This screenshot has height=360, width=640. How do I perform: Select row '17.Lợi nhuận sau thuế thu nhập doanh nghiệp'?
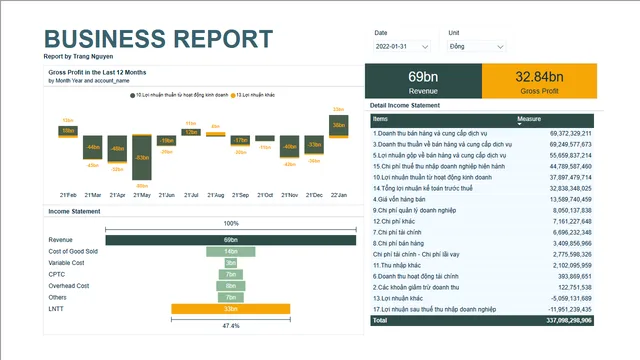click(482, 310)
